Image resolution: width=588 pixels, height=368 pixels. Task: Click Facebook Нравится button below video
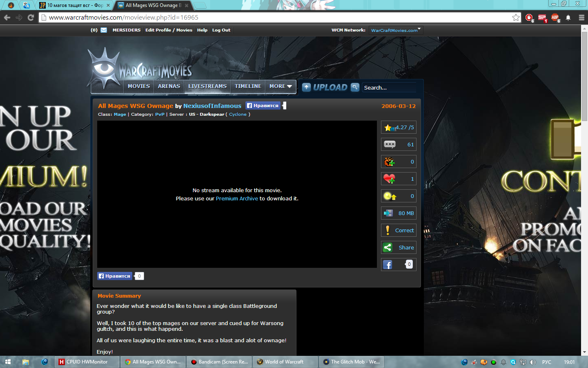(x=115, y=276)
